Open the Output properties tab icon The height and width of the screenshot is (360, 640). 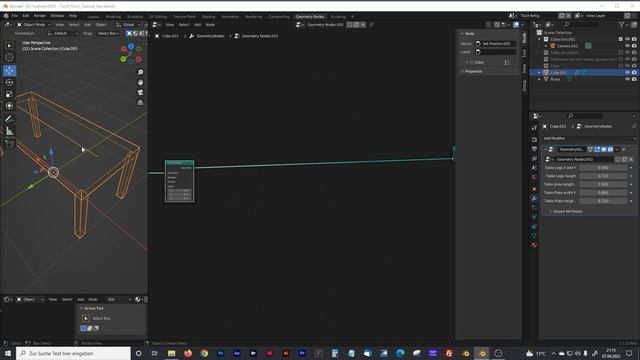tap(534, 149)
